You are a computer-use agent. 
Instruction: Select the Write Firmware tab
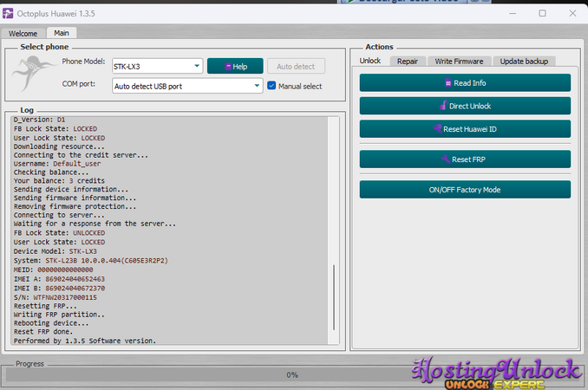tap(460, 62)
